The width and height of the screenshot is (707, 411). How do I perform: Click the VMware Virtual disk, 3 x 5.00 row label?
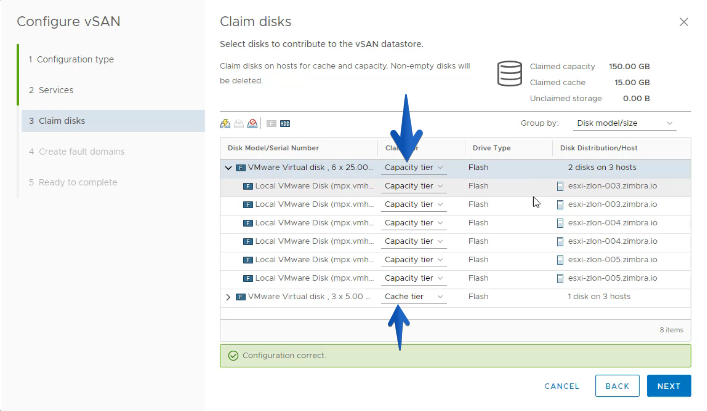[309, 297]
